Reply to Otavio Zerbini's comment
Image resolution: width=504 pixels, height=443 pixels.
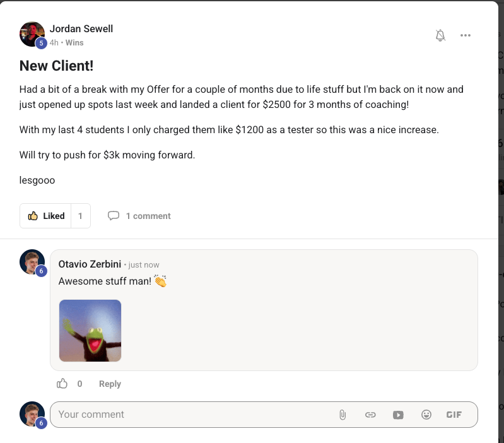tap(110, 384)
